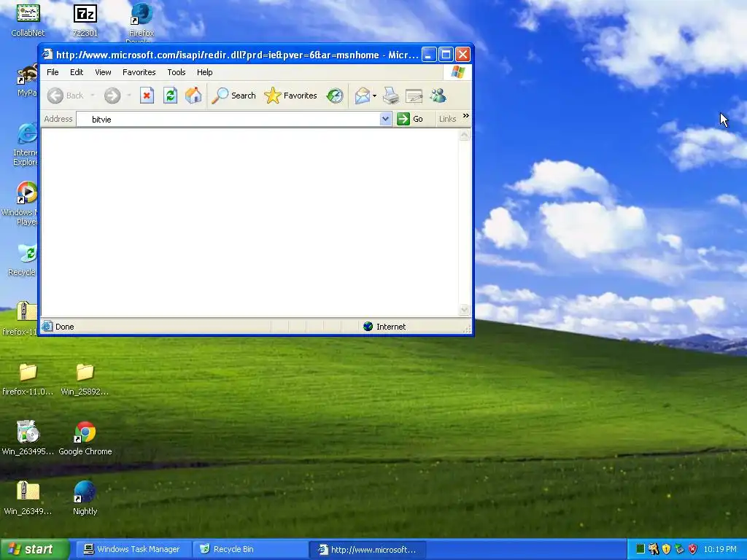
Task: Click the Back navigation button
Action: click(66, 96)
